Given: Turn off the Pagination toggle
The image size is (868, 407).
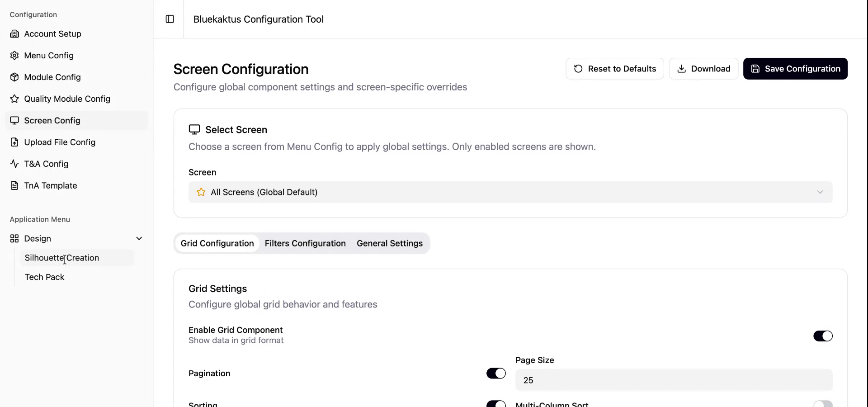Looking at the screenshot, I should coord(495,374).
